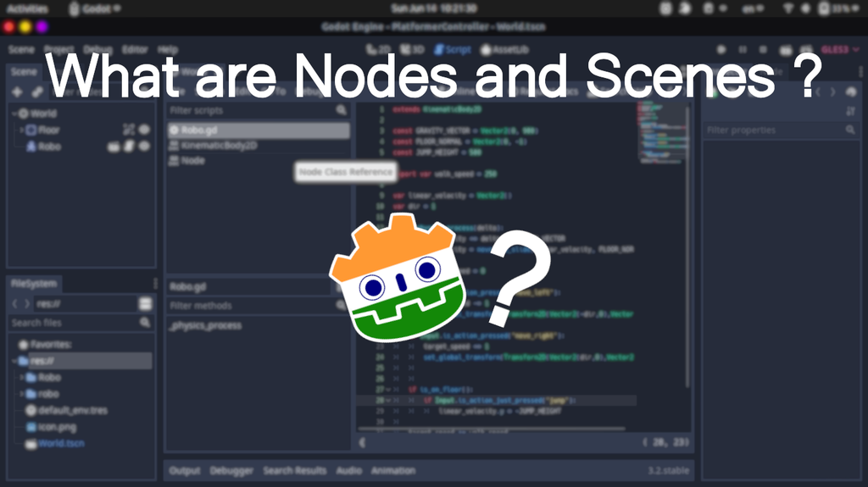Open the GLES3 renderer dropdown
Image resolution: width=868 pixels, height=487 pixels.
coord(840,50)
